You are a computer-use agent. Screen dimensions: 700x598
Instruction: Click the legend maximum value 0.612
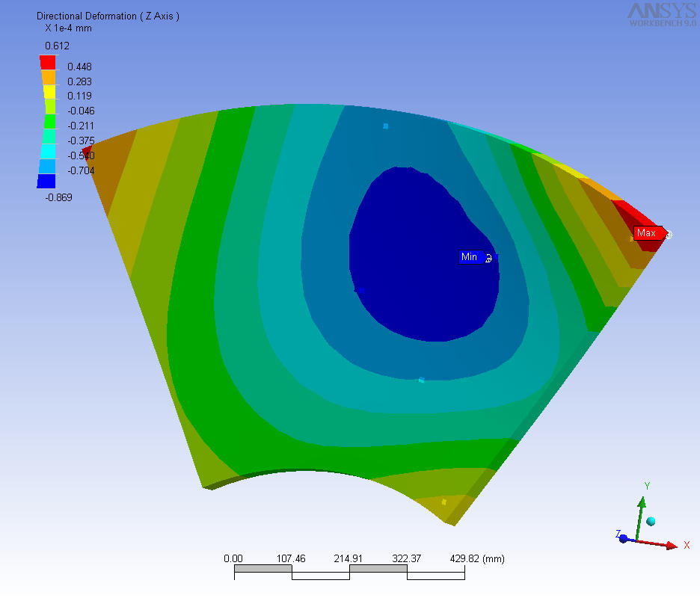[57, 46]
